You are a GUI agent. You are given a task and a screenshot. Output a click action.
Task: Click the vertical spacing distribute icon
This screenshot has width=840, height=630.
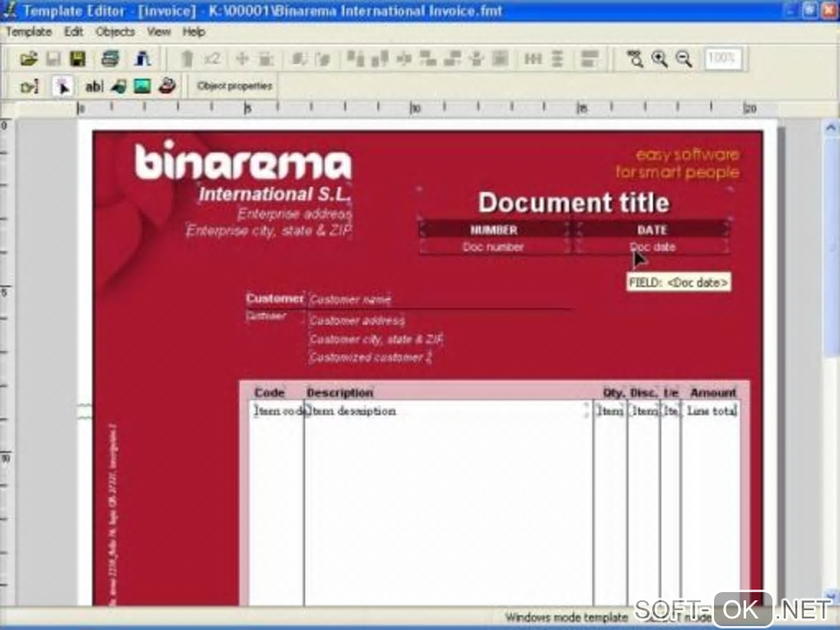point(558,58)
